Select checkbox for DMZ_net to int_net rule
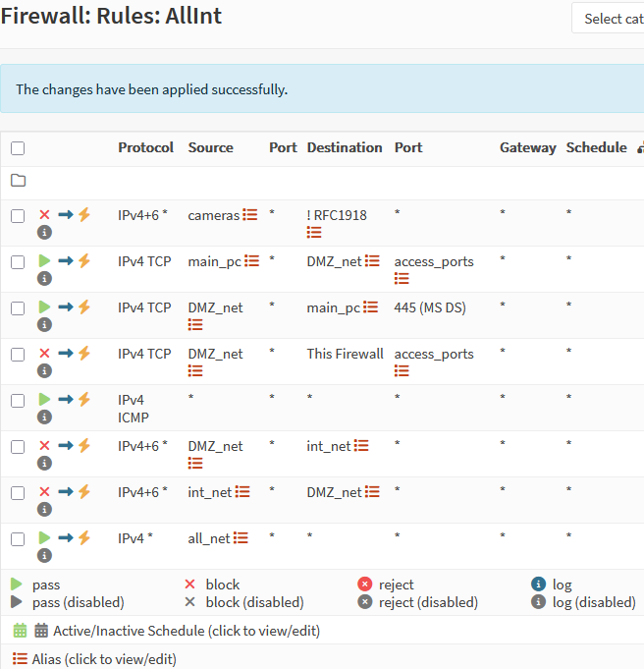This screenshot has width=644, height=669. (x=18, y=447)
